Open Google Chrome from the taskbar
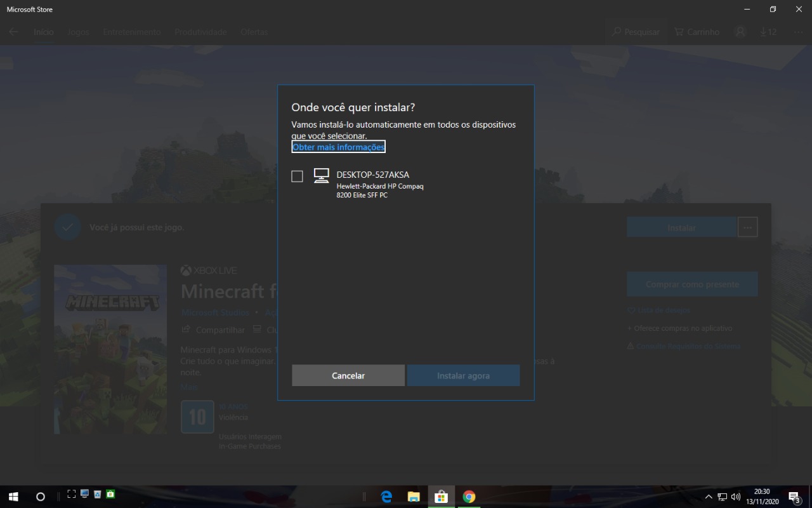The image size is (812, 508). (469, 497)
